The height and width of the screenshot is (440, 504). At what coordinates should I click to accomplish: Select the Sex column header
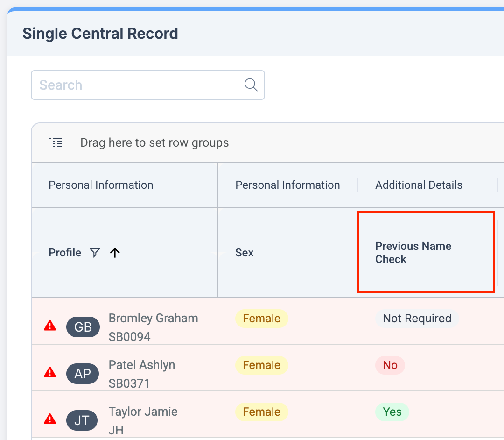point(287,253)
